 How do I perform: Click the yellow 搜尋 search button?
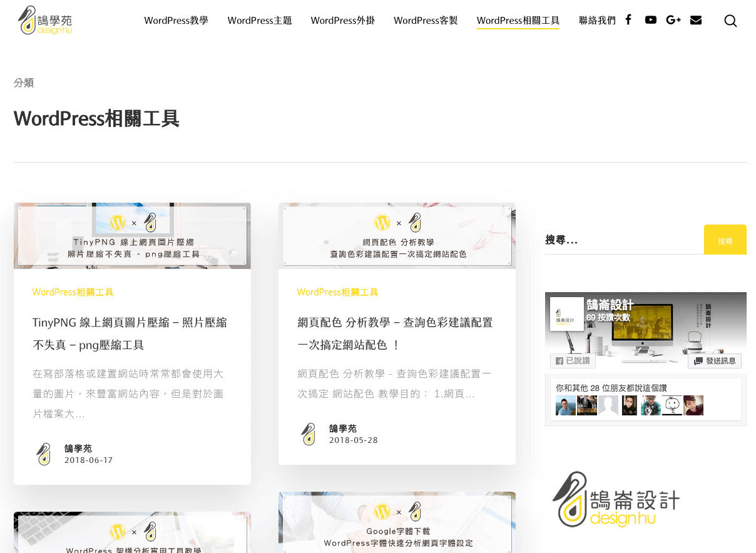point(725,240)
